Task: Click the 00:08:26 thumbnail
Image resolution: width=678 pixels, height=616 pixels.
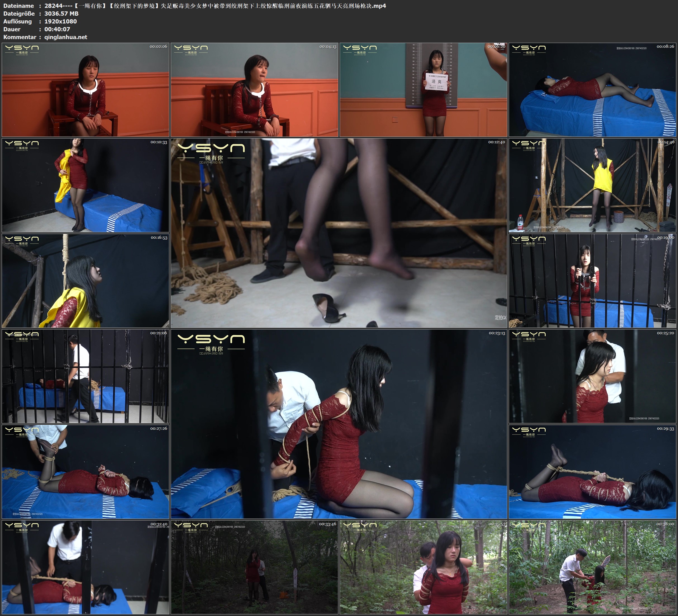Action: [x=592, y=89]
